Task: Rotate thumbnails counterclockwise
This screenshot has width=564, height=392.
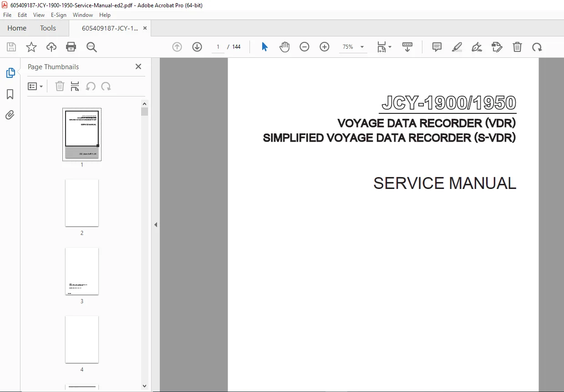Action: click(91, 86)
